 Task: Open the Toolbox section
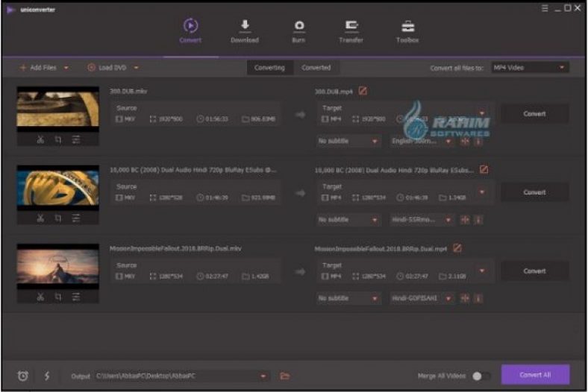click(x=407, y=31)
